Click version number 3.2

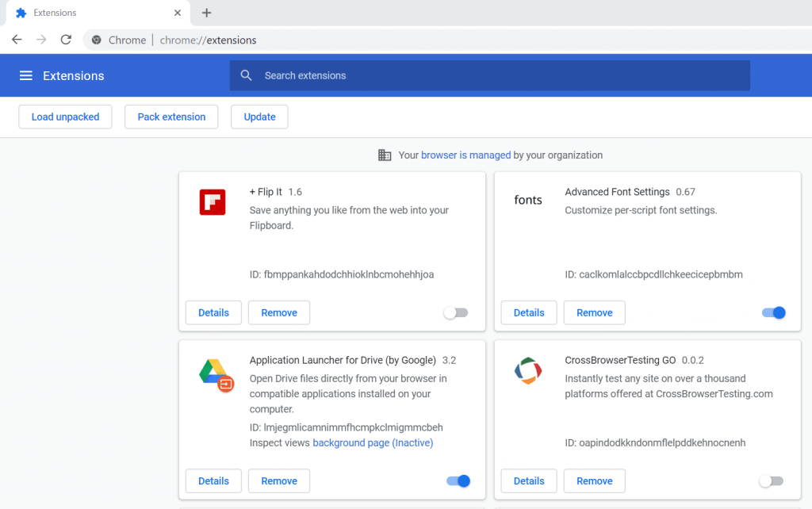[449, 361]
